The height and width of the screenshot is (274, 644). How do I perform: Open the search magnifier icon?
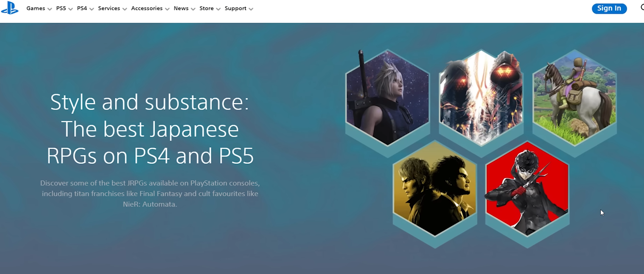(642, 8)
